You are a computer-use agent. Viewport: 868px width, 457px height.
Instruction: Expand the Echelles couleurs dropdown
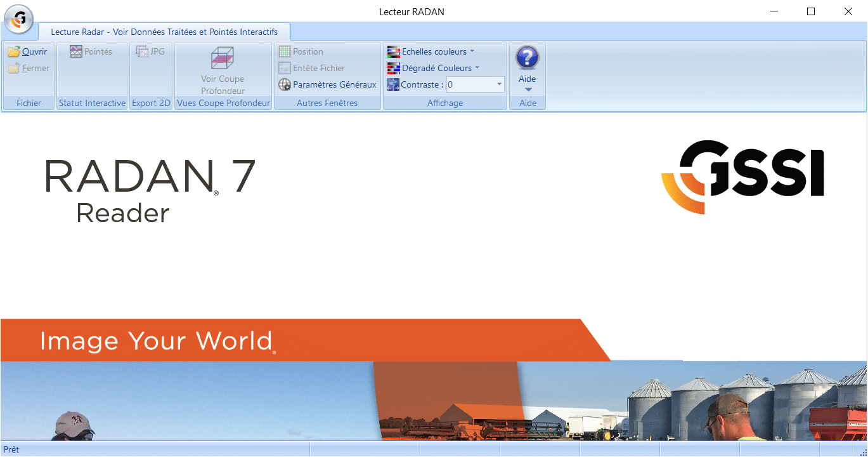coord(472,52)
